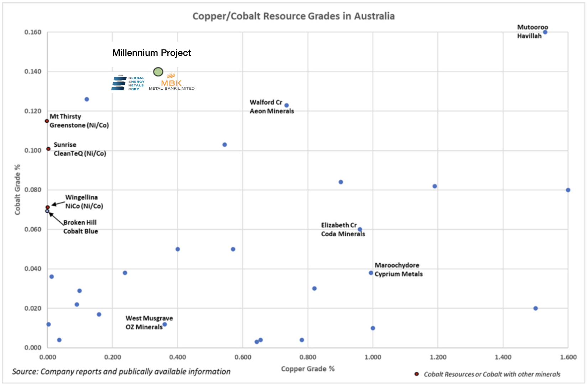The height and width of the screenshot is (385, 588).
Task: Click the 0.800 x-axis tick label
Action: pos(308,357)
